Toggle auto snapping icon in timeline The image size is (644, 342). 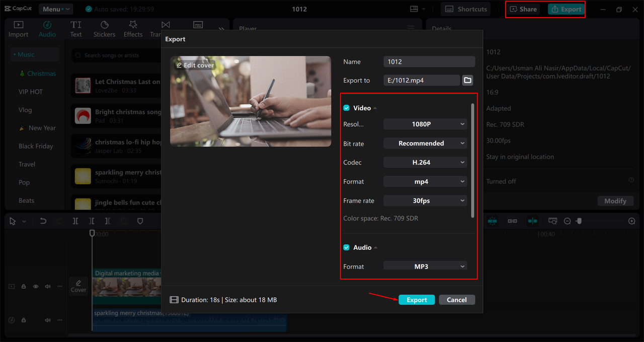[532, 221]
